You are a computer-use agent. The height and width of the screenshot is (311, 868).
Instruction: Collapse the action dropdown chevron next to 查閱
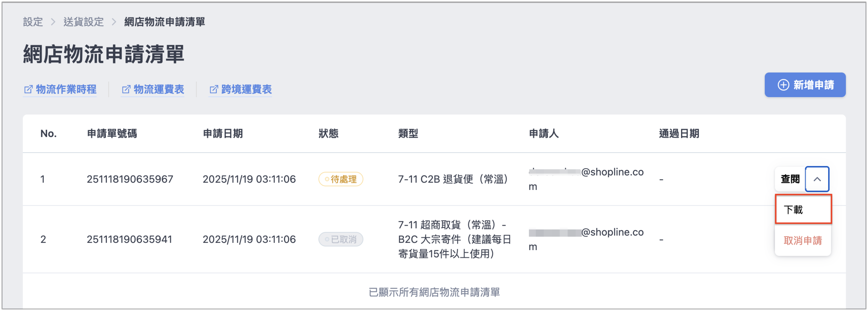817,179
